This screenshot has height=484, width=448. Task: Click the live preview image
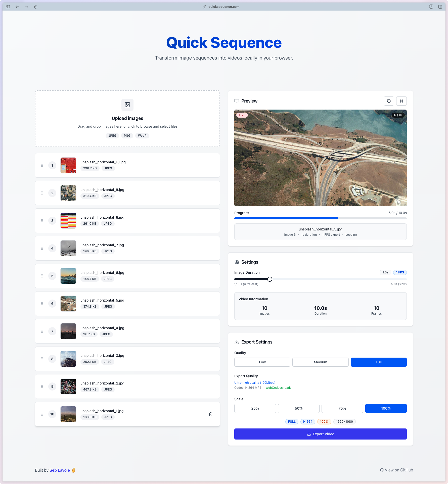(320, 158)
